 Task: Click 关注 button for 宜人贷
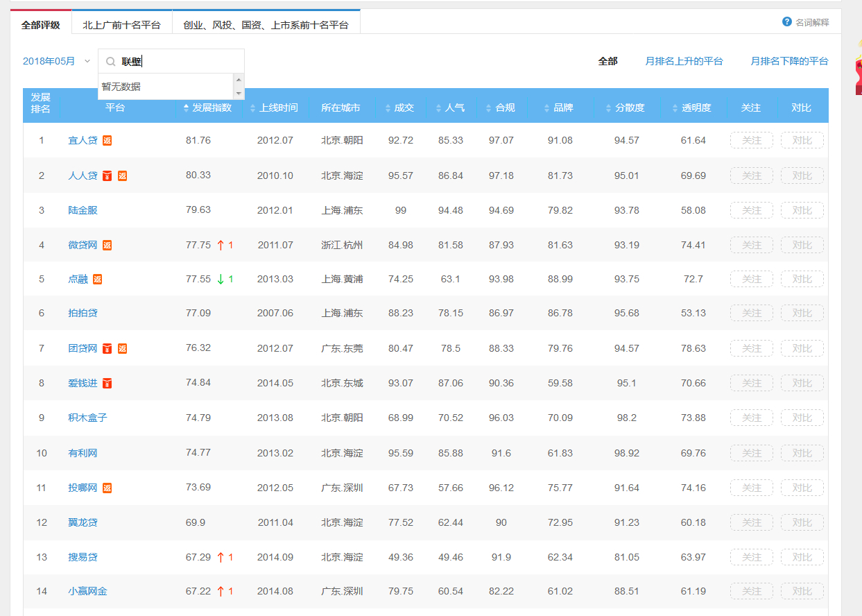pos(751,141)
